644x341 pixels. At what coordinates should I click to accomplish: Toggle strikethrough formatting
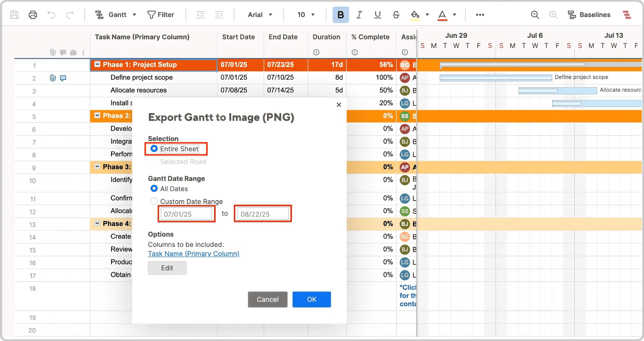pyautogui.click(x=396, y=15)
